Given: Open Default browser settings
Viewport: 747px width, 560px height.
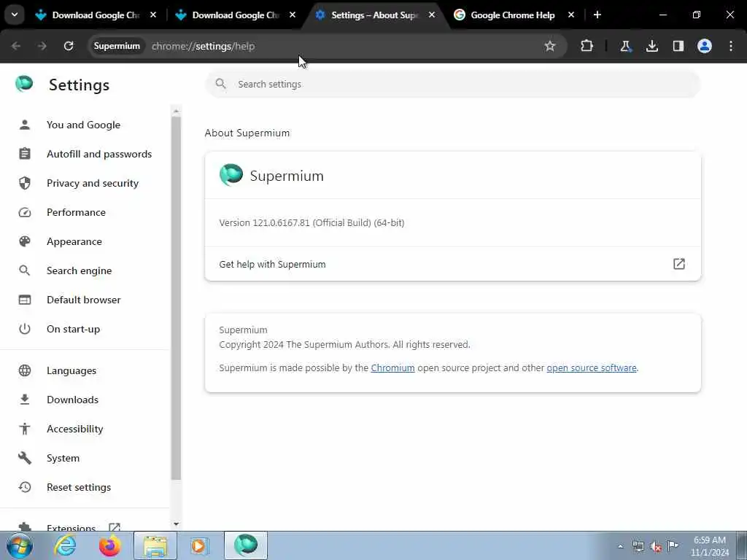Looking at the screenshot, I should 85,300.
